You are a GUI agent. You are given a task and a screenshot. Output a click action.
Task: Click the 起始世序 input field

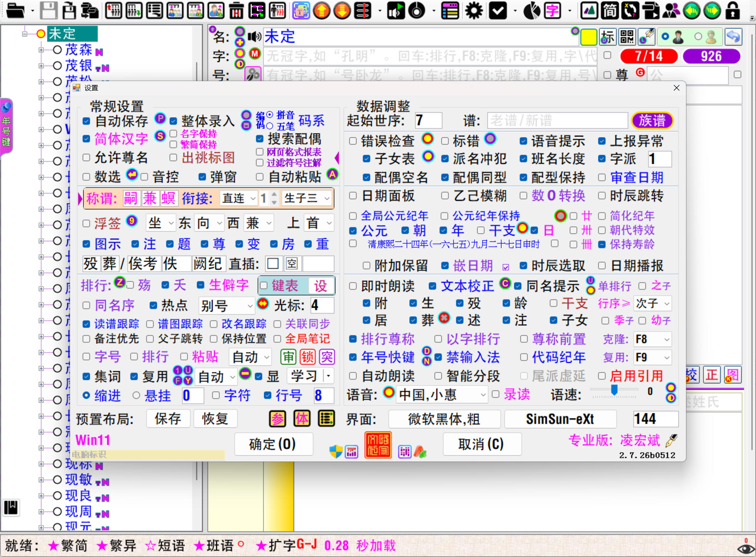coord(428,121)
